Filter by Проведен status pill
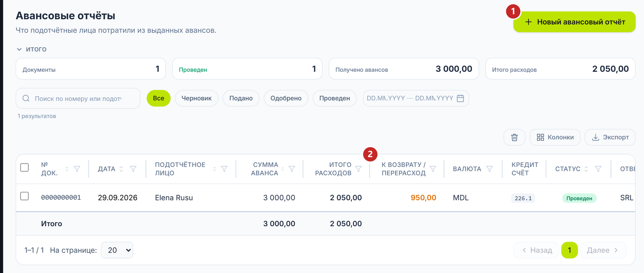Screen dimensions: 644x273 coord(334,98)
